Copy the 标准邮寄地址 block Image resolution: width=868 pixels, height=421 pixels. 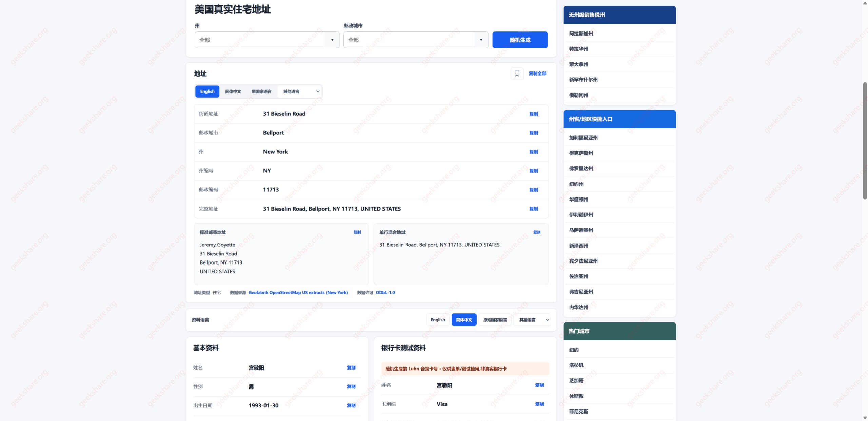point(357,232)
